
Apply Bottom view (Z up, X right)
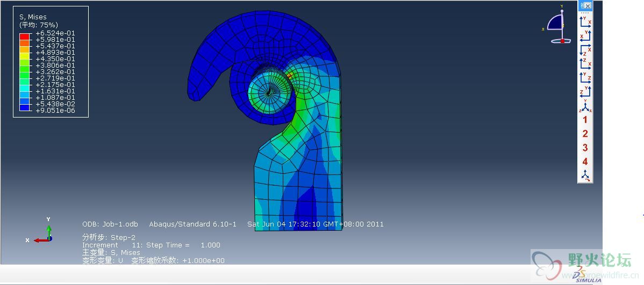click(x=585, y=63)
